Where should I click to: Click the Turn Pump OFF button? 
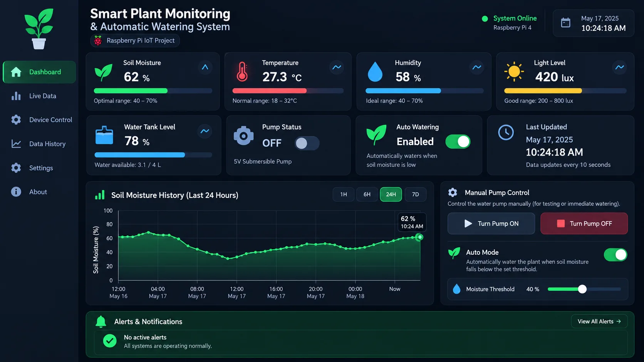click(584, 224)
